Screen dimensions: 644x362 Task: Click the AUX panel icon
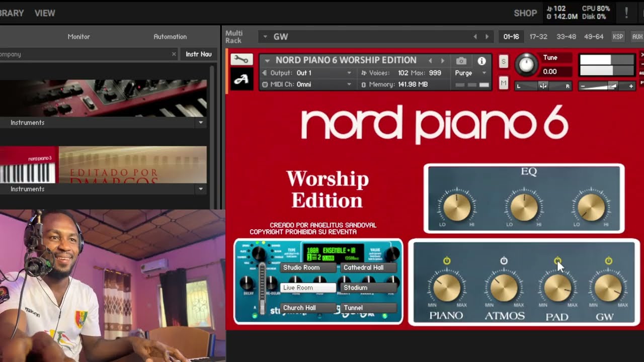point(637,37)
